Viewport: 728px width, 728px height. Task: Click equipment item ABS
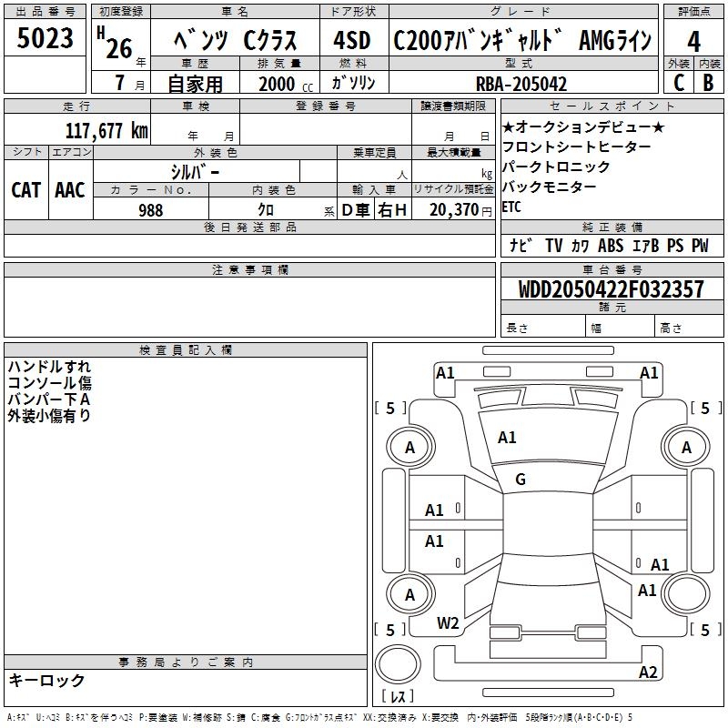611,245
